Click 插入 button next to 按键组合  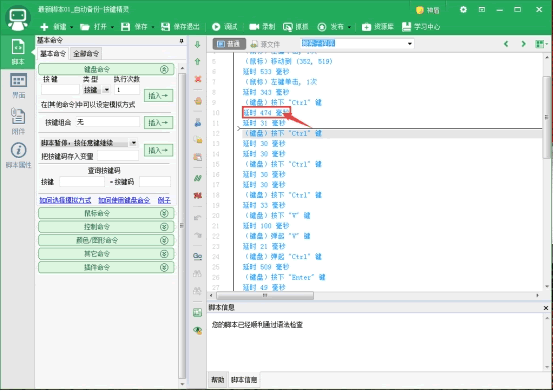tap(158, 122)
